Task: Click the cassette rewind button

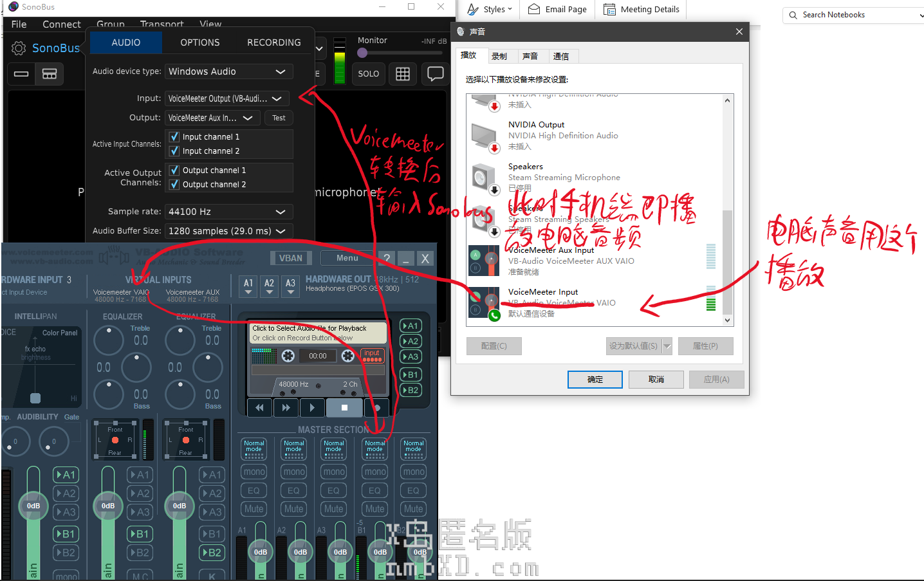Action: pos(259,407)
